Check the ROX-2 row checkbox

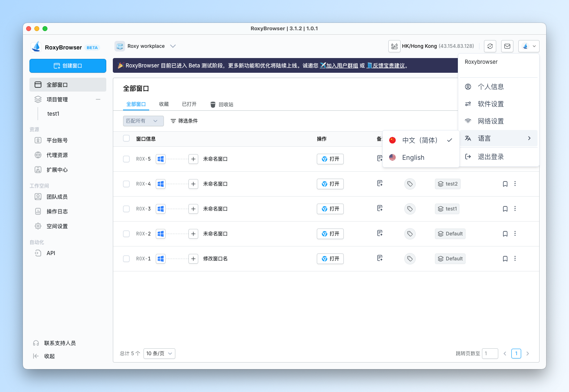click(x=126, y=234)
